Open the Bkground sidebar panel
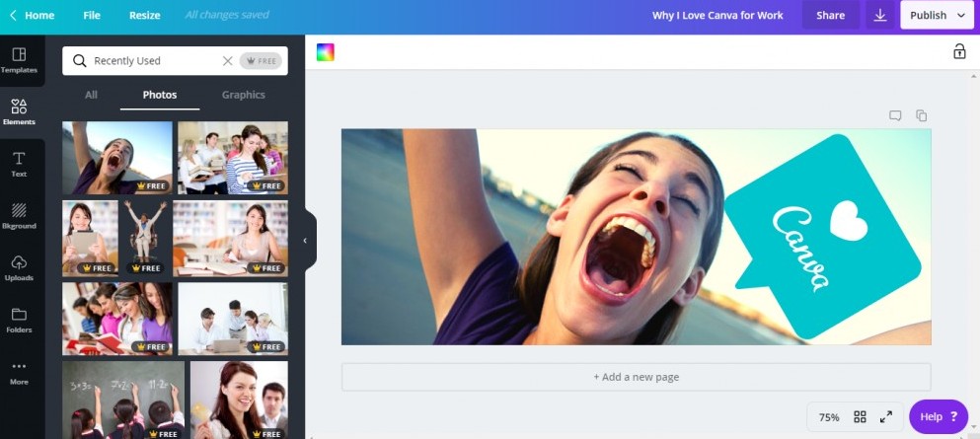Screen dimensions: 980x439 pyautogui.click(x=19, y=216)
